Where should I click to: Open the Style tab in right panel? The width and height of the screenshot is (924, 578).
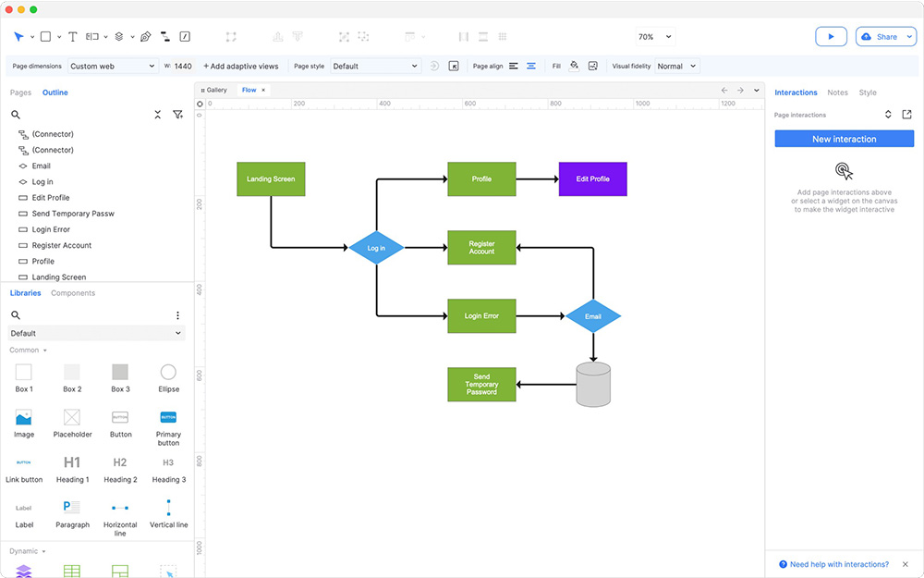point(868,92)
